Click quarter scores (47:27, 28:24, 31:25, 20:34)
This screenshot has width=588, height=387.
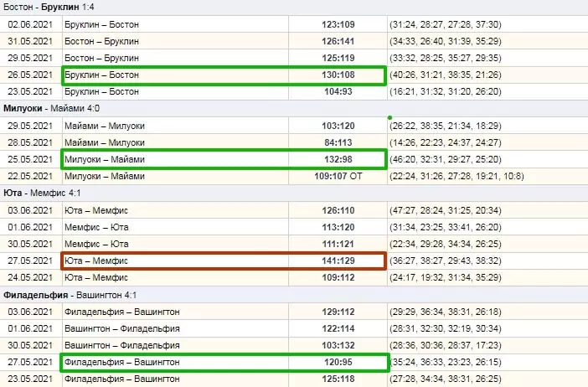(x=445, y=210)
